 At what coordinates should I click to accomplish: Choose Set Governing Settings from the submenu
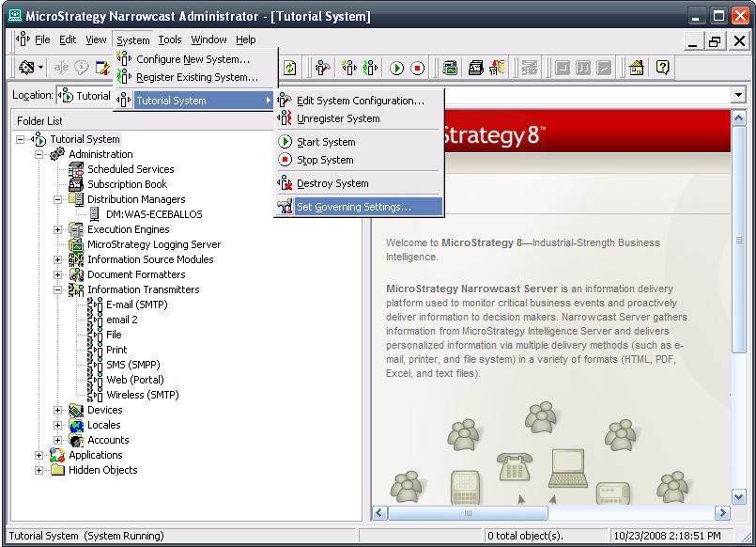pyautogui.click(x=353, y=207)
